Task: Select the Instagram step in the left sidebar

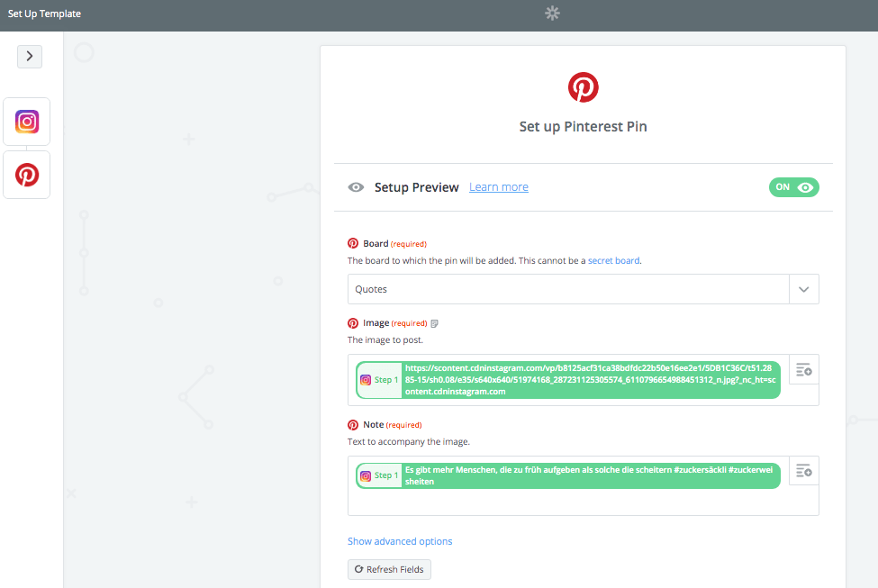Action: point(26,121)
